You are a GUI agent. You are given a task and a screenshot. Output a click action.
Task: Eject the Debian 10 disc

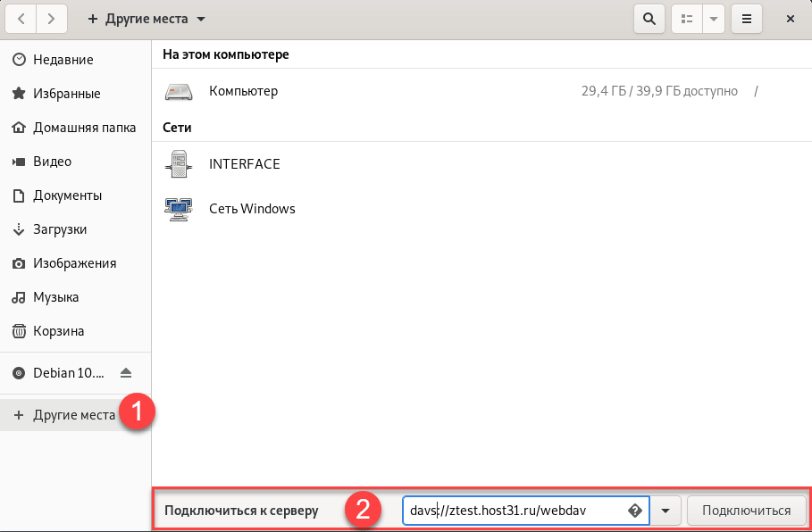pos(126,372)
